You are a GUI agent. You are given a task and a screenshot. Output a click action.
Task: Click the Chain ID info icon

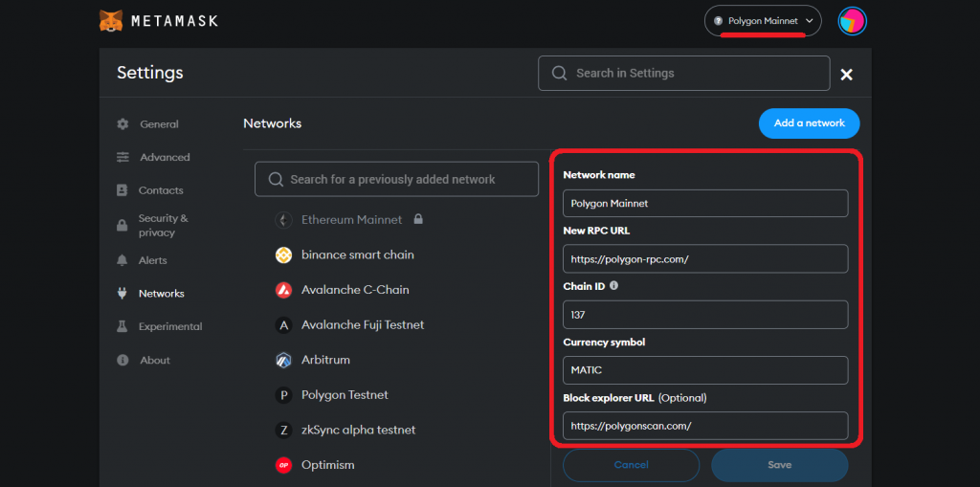click(x=613, y=285)
